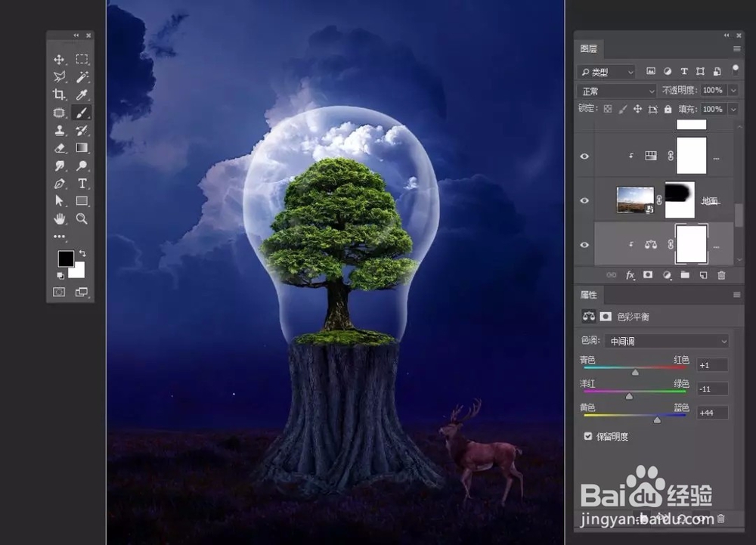Select the Zoom tool

[82, 218]
